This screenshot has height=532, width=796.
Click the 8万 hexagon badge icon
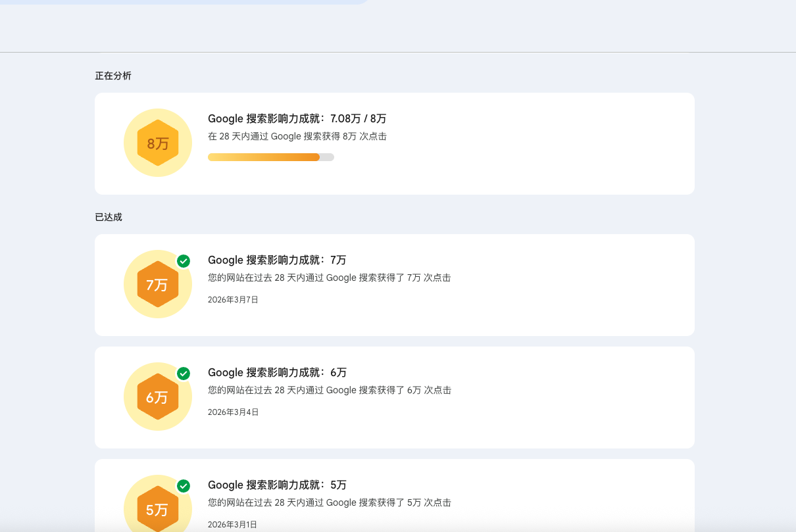coord(158,143)
